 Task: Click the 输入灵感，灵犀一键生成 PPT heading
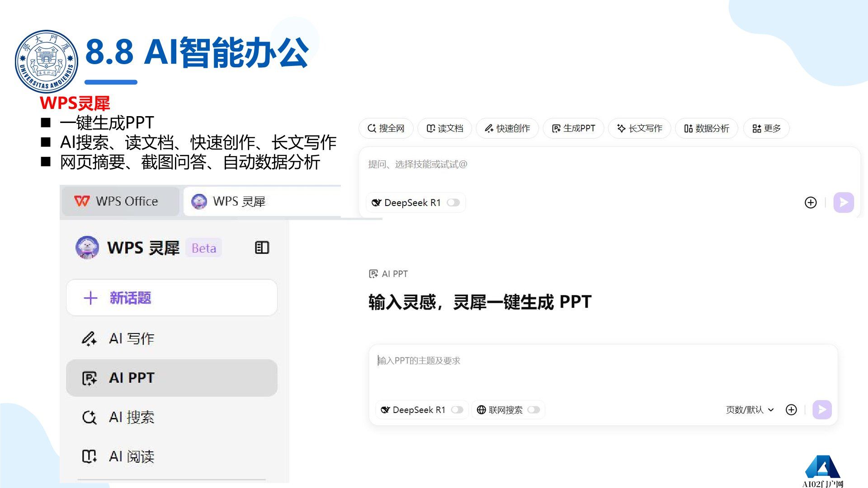point(480,302)
